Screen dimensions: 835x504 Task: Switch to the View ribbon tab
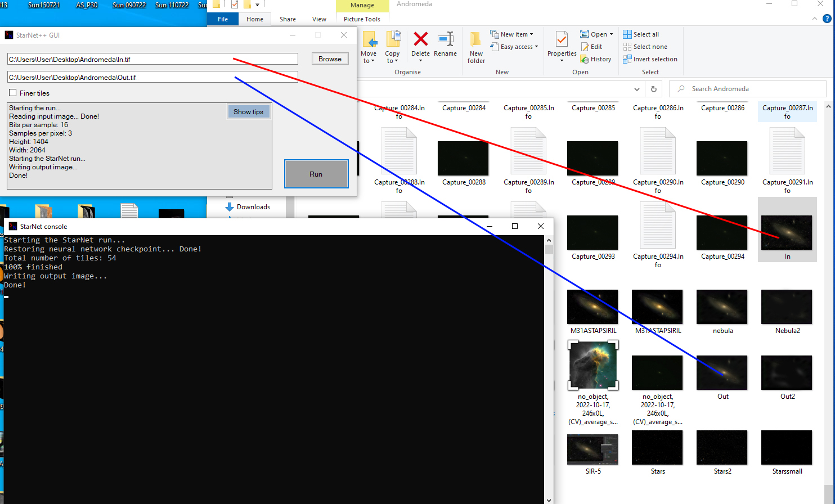(319, 19)
